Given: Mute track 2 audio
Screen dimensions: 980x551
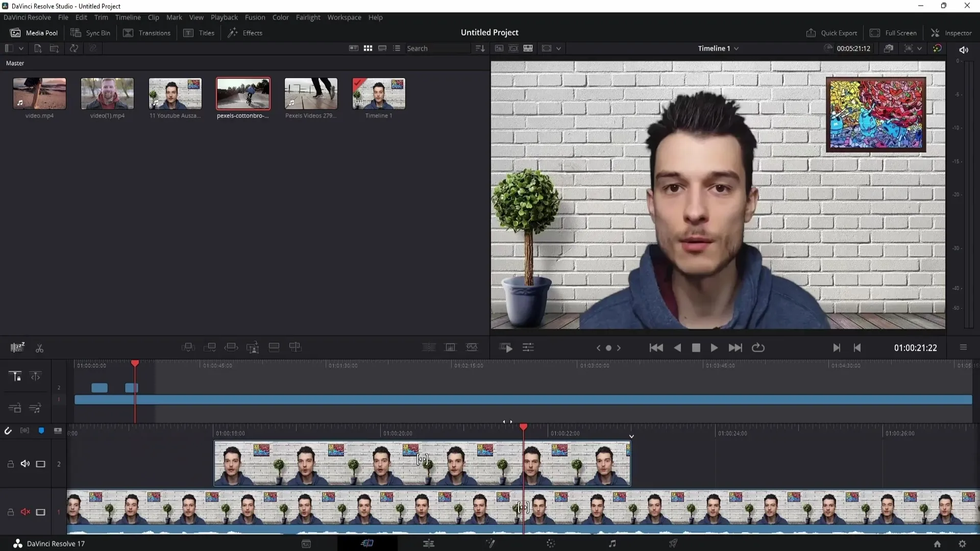Looking at the screenshot, I should click(x=25, y=464).
